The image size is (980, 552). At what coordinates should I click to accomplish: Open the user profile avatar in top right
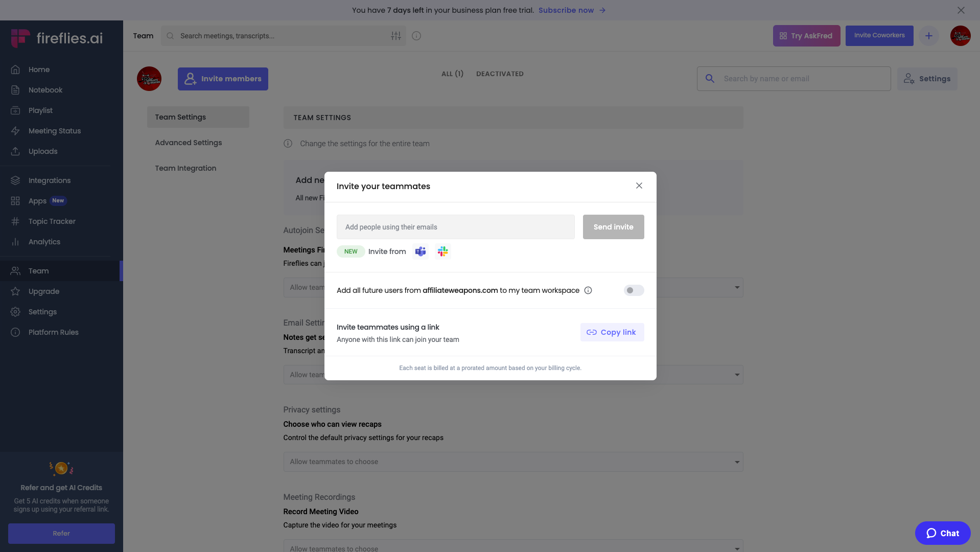click(960, 36)
